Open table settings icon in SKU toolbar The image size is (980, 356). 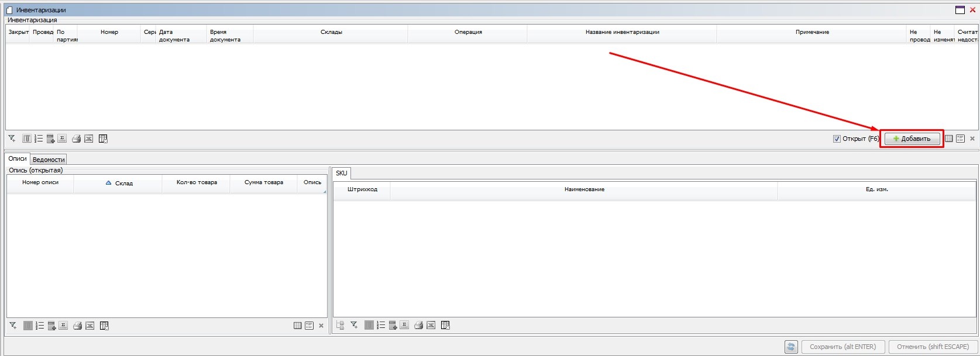point(445,326)
